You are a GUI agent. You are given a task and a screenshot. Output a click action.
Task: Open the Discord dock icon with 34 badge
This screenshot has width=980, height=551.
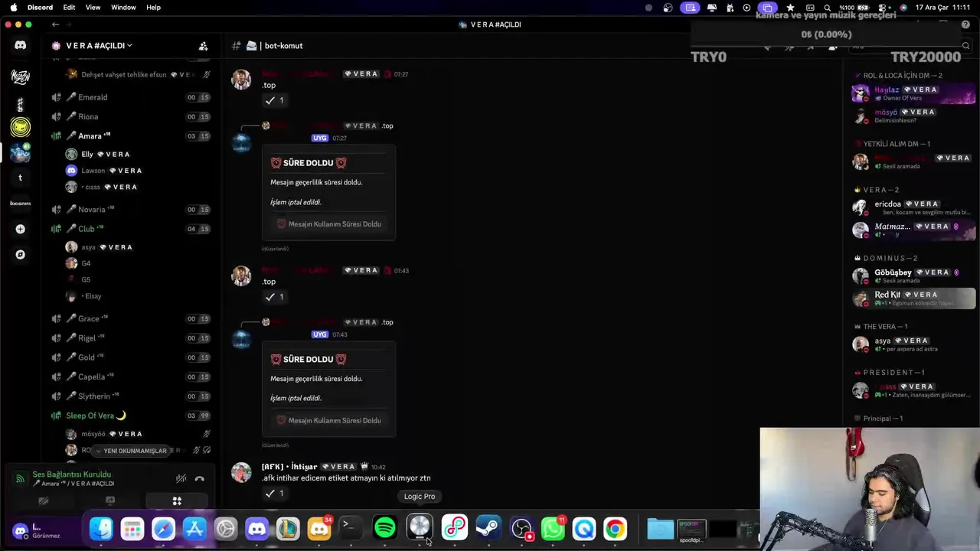click(x=318, y=528)
